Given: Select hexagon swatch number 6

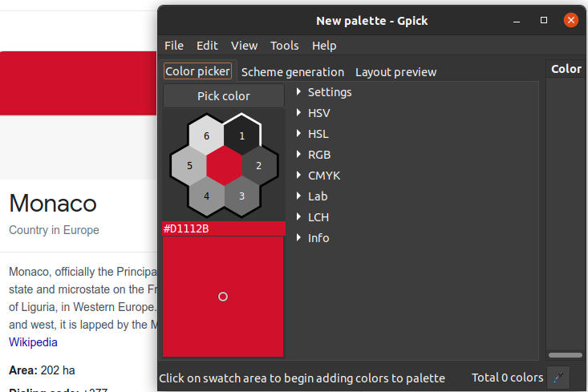Looking at the screenshot, I should pyautogui.click(x=207, y=135).
